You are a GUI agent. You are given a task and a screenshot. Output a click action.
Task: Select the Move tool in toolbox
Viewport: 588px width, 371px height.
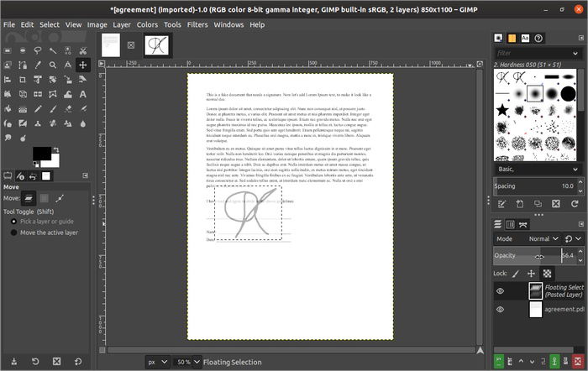pos(83,65)
